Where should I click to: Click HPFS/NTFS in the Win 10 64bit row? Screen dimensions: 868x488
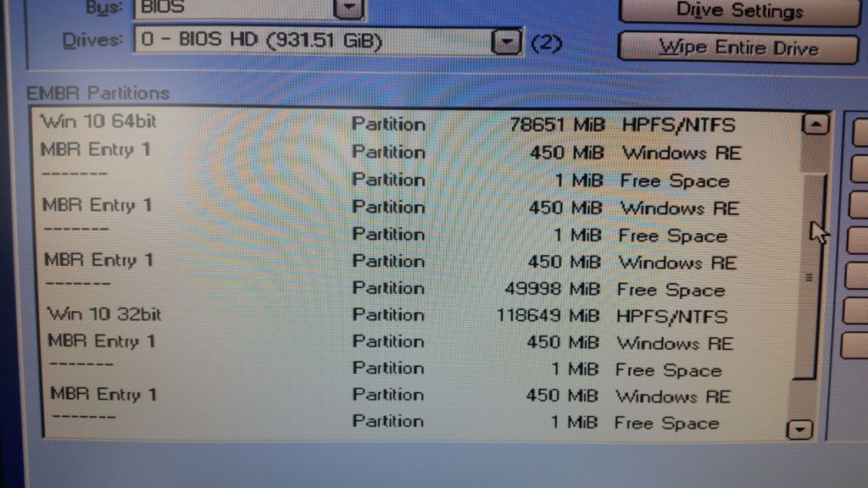click(x=679, y=125)
